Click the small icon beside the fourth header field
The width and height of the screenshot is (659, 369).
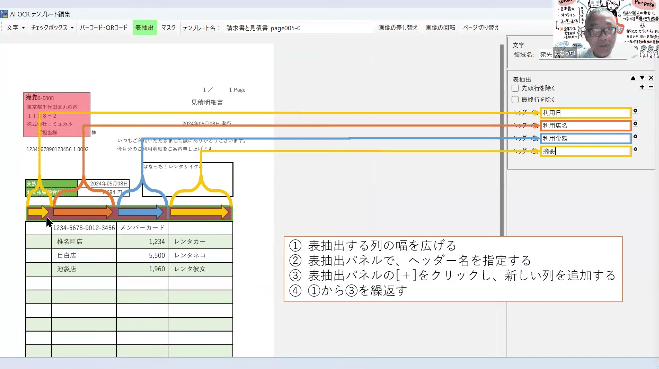(x=635, y=149)
